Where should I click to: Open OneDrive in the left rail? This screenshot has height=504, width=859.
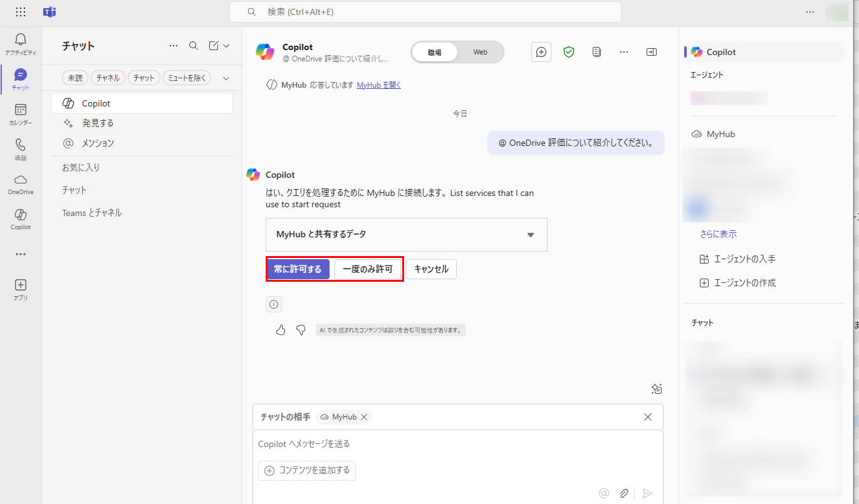click(21, 185)
